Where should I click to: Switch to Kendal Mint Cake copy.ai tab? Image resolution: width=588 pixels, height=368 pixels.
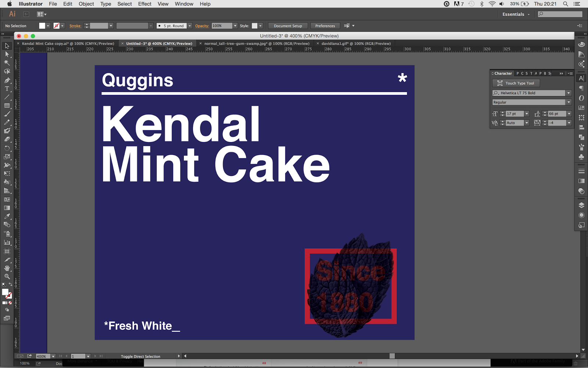click(x=68, y=43)
